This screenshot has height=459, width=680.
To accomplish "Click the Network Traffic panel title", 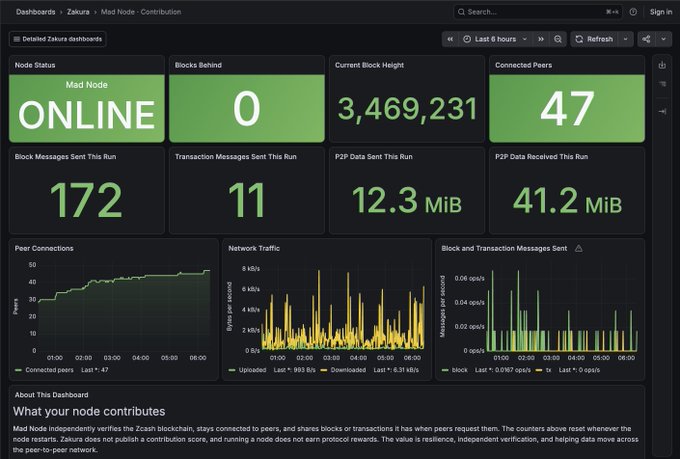I will click(x=254, y=248).
